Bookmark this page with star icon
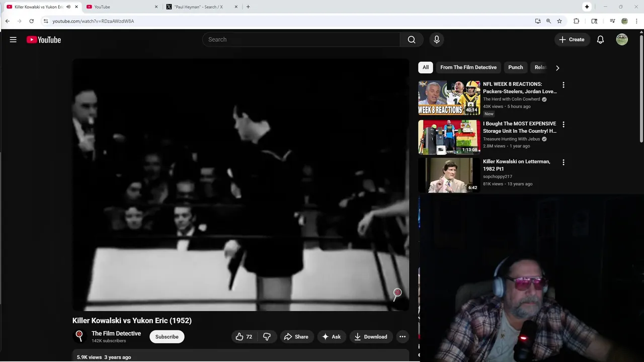The image size is (644, 362). point(559,21)
